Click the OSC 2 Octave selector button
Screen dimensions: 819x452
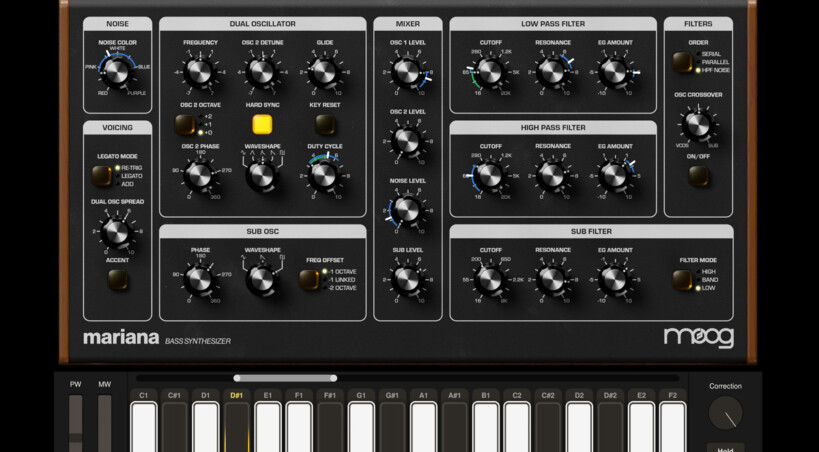(x=185, y=124)
